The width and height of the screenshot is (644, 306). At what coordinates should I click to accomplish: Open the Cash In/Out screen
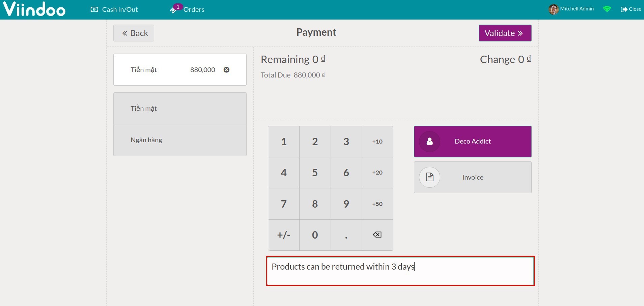(x=114, y=9)
